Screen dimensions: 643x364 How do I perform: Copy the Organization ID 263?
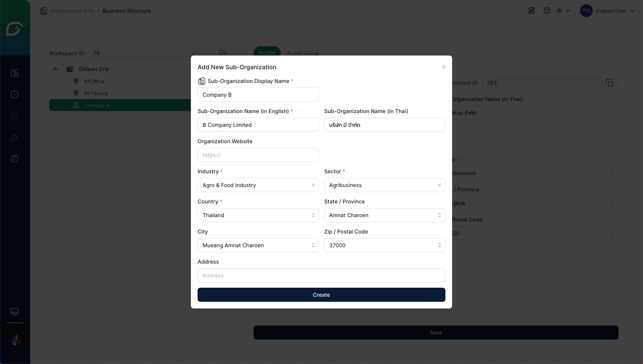click(609, 83)
